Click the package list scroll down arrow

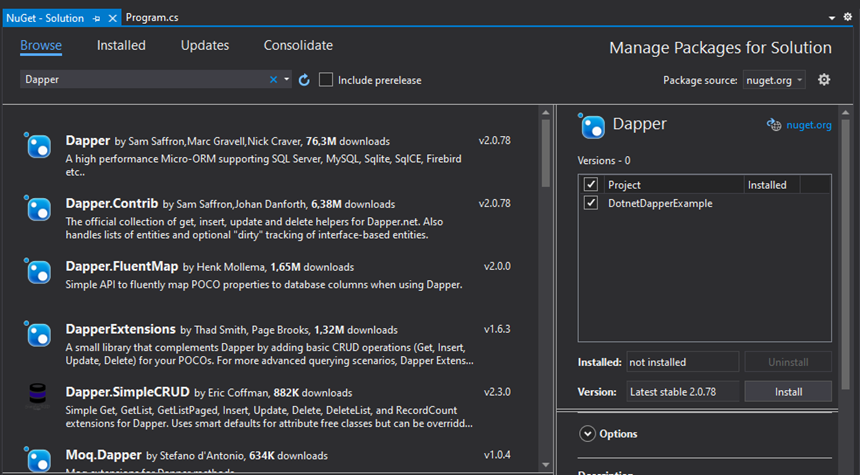[545, 465]
